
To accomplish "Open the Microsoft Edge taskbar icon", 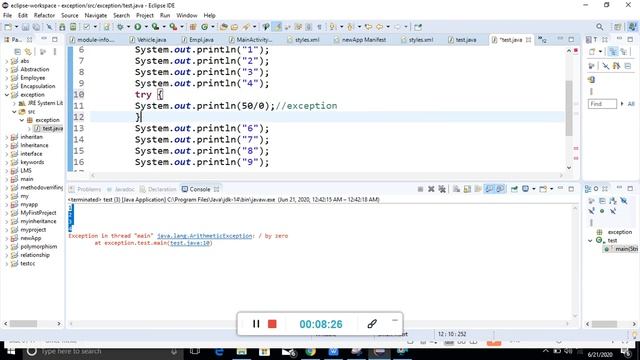I will [x=219, y=351].
